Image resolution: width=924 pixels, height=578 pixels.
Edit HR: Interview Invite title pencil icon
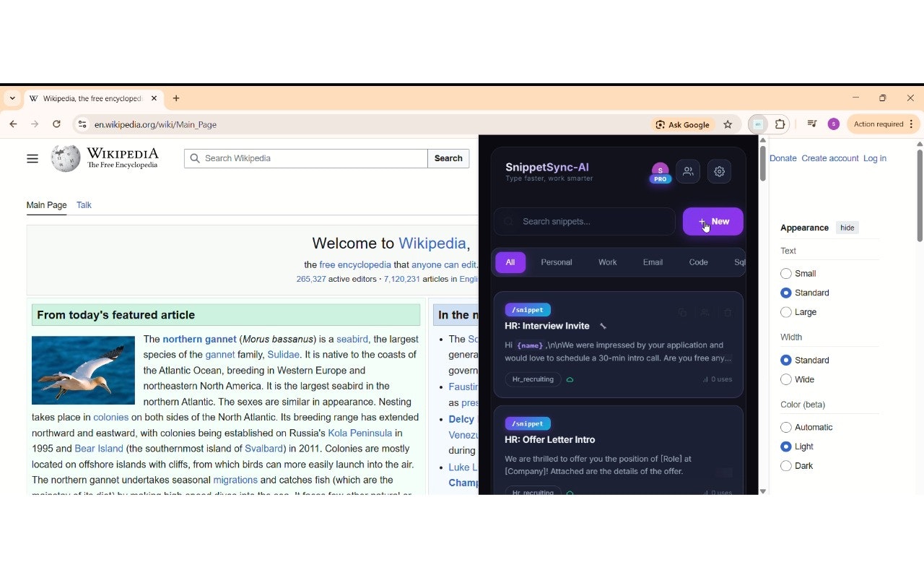[603, 327]
